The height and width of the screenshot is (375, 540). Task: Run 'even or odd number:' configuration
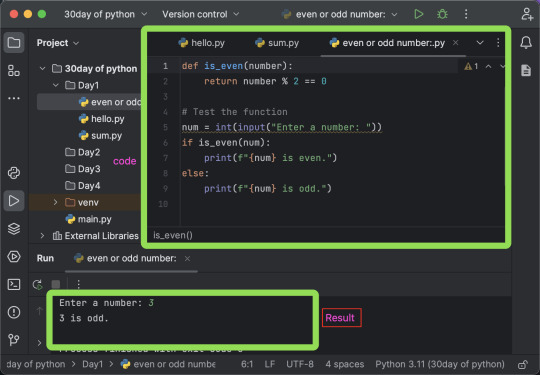click(419, 14)
